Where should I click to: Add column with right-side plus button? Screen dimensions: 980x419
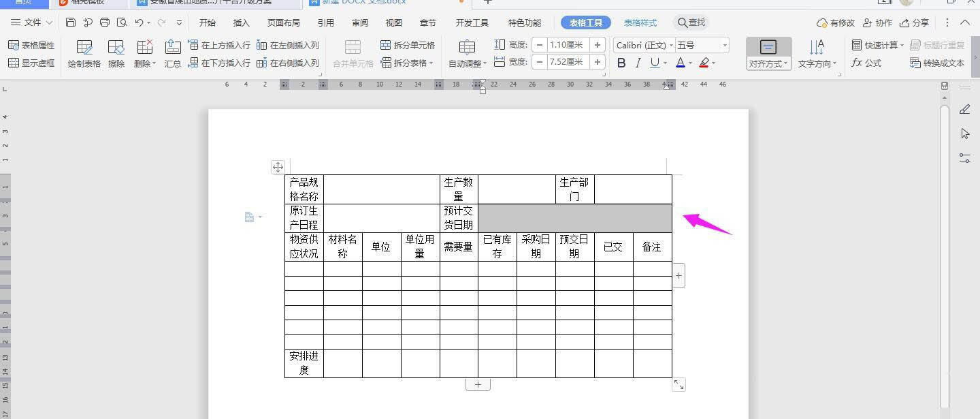679,276
